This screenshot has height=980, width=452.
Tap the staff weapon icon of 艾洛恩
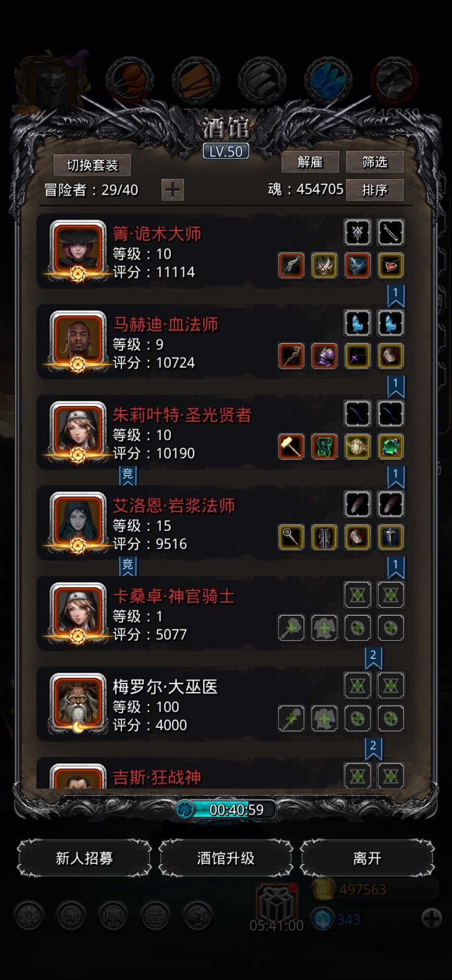291,537
